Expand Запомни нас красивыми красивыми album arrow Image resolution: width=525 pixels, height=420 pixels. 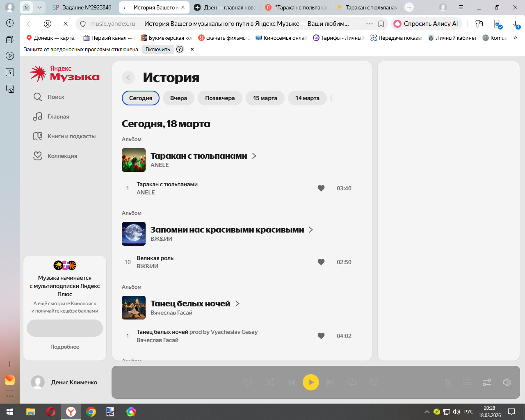pyautogui.click(x=311, y=230)
